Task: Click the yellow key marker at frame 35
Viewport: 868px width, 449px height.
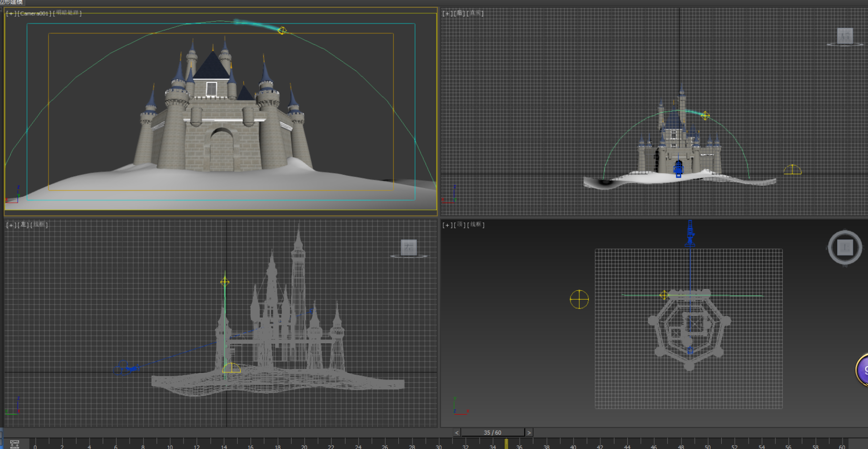Action: tap(506, 444)
